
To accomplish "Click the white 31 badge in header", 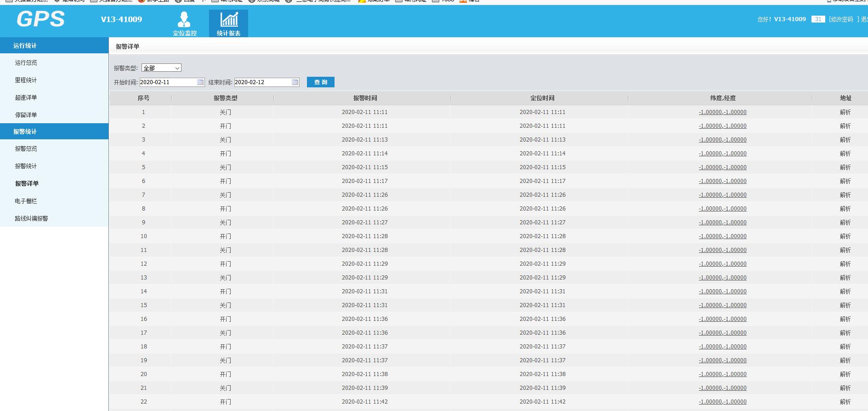I will coord(818,19).
